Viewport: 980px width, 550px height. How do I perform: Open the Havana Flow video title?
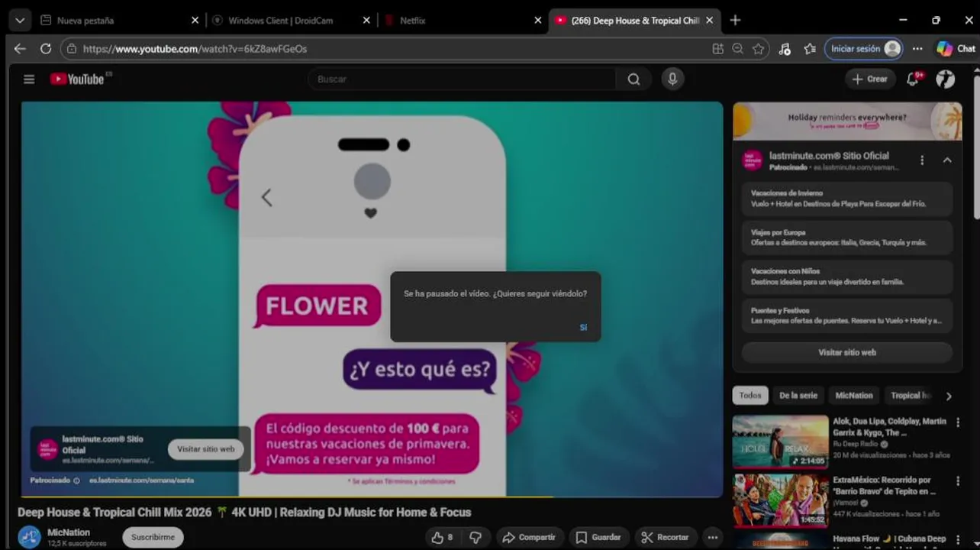(x=889, y=539)
